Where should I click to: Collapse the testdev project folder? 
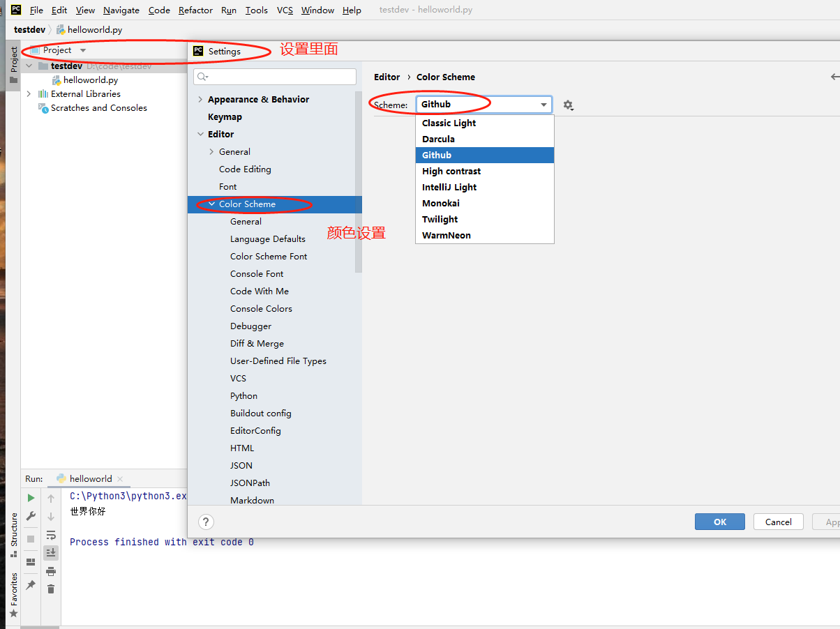29,66
